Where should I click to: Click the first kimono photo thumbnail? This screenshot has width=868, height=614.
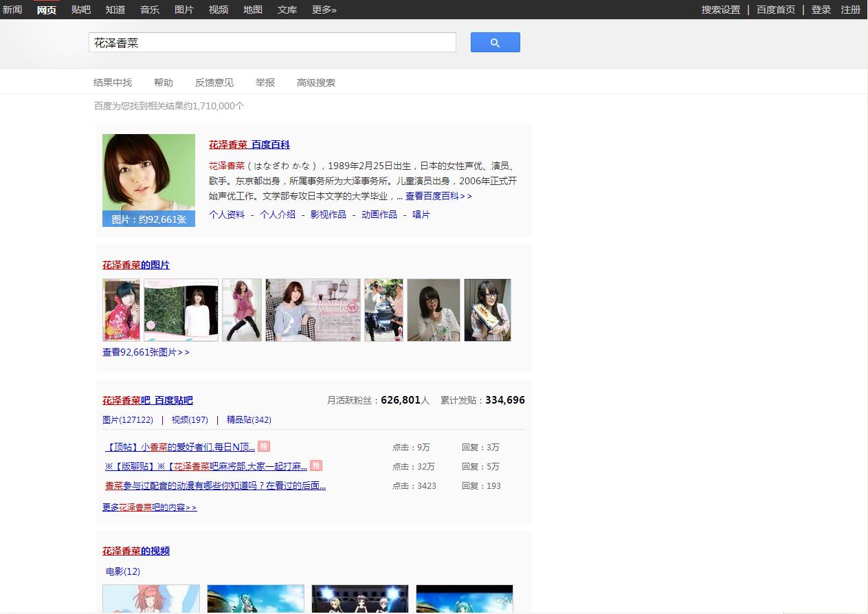(121, 309)
